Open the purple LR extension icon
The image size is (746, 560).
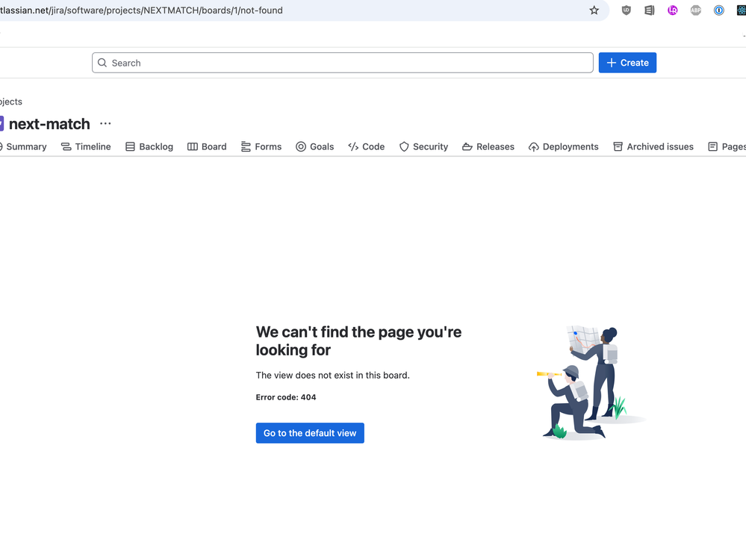672,10
